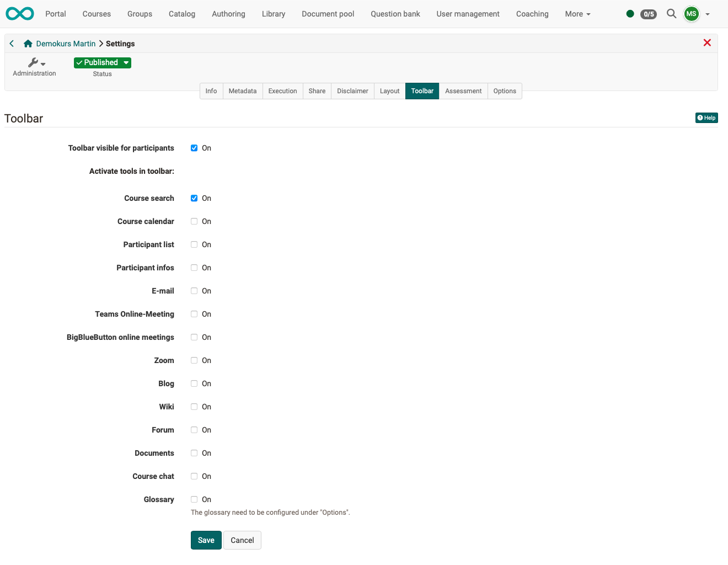Switch to the Assessment tab

[x=463, y=90]
